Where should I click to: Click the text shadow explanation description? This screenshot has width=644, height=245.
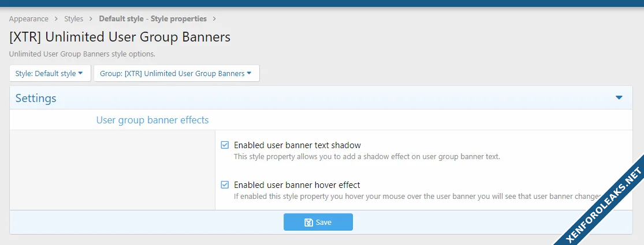367,156
